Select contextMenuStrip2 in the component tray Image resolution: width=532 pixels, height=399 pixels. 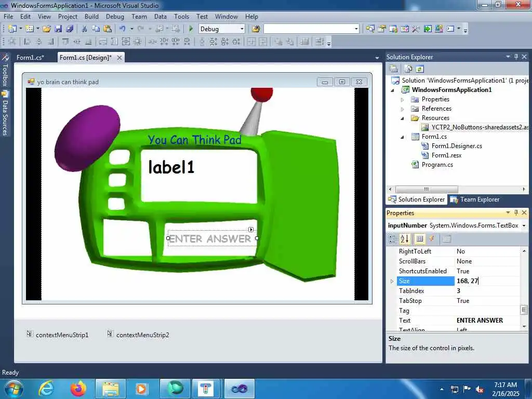pos(138,335)
